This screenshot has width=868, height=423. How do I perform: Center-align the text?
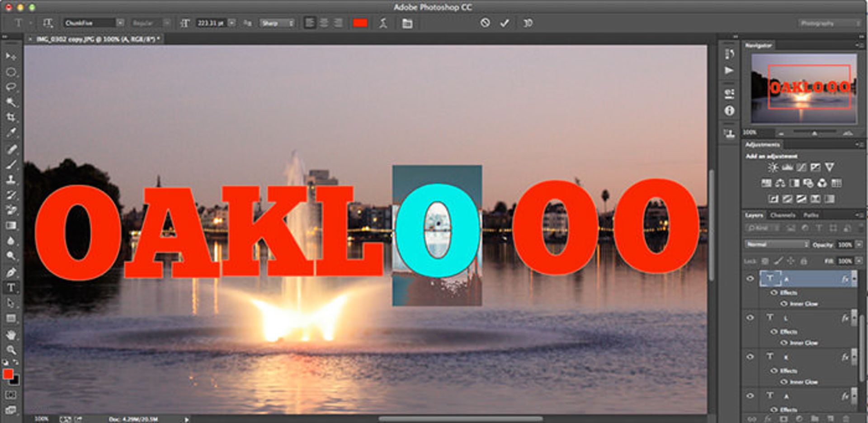(324, 23)
